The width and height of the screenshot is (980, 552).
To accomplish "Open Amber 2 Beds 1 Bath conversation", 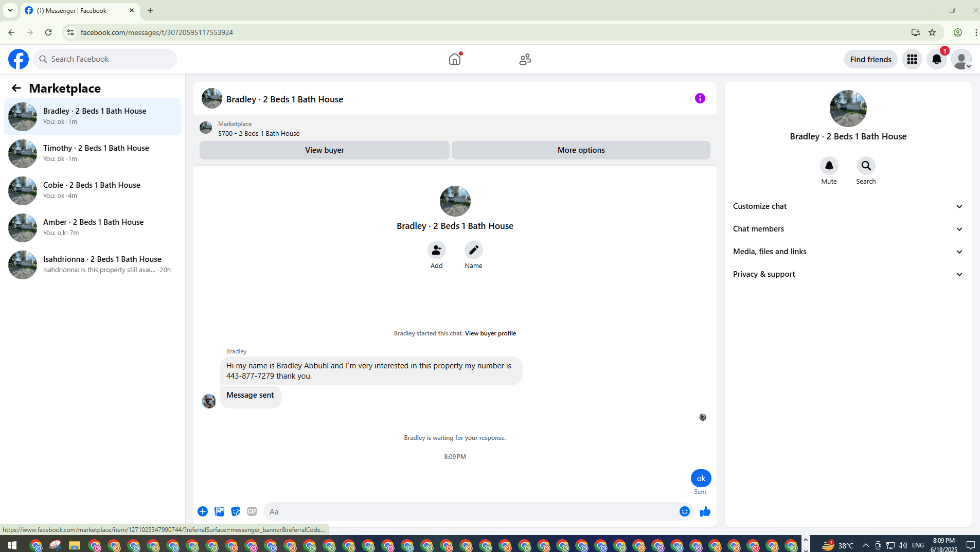I will tap(93, 228).
